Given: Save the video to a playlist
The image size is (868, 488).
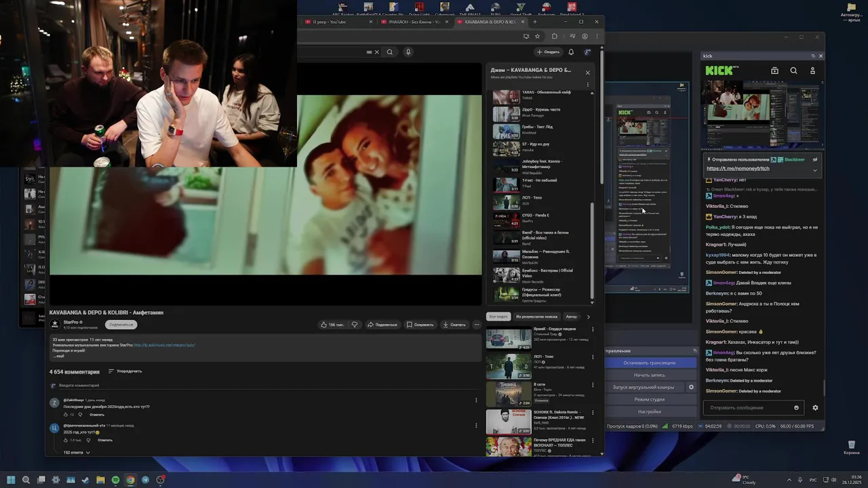Looking at the screenshot, I should (x=420, y=325).
